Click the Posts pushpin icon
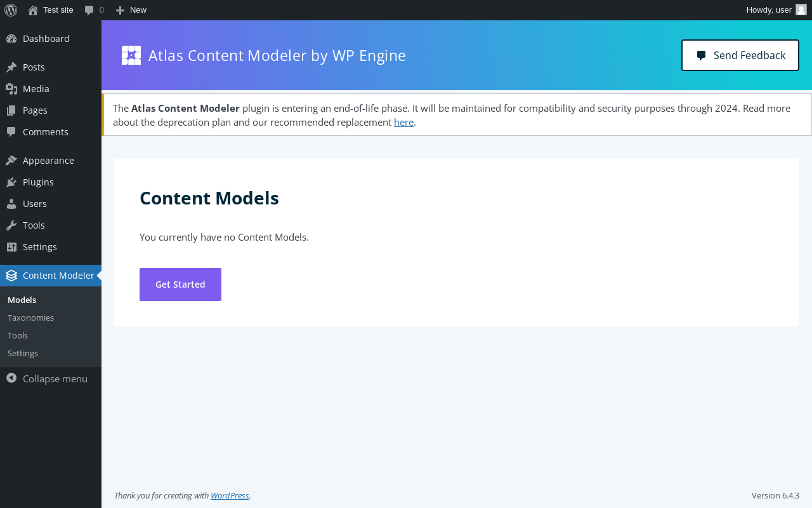 pyautogui.click(x=11, y=67)
